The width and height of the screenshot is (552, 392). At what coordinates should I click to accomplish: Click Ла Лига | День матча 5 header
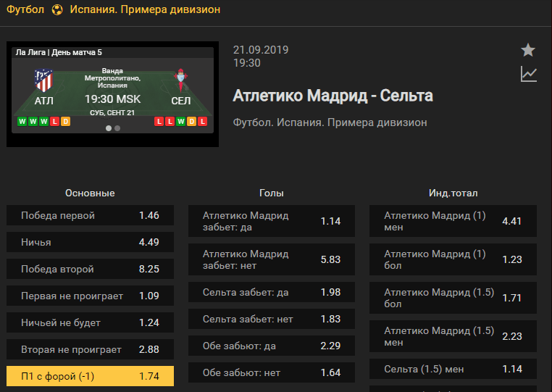(x=59, y=52)
